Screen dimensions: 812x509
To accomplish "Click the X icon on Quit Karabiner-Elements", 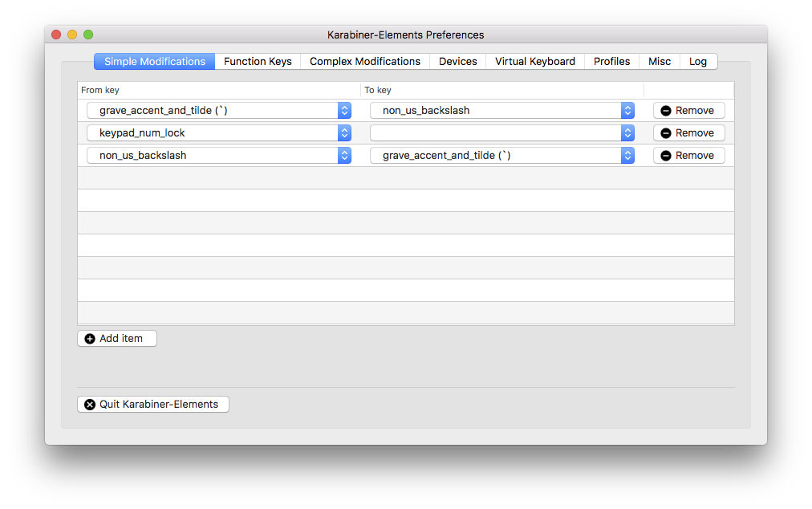I will click(90, 404).
